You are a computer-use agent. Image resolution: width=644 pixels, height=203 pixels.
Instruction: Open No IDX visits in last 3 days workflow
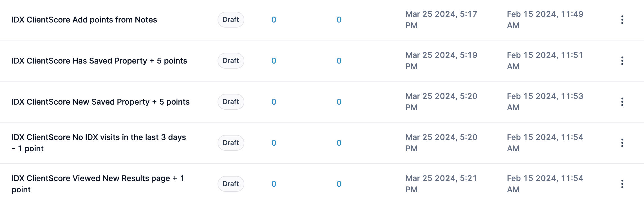pyautogui.click(x=99, y=137)
